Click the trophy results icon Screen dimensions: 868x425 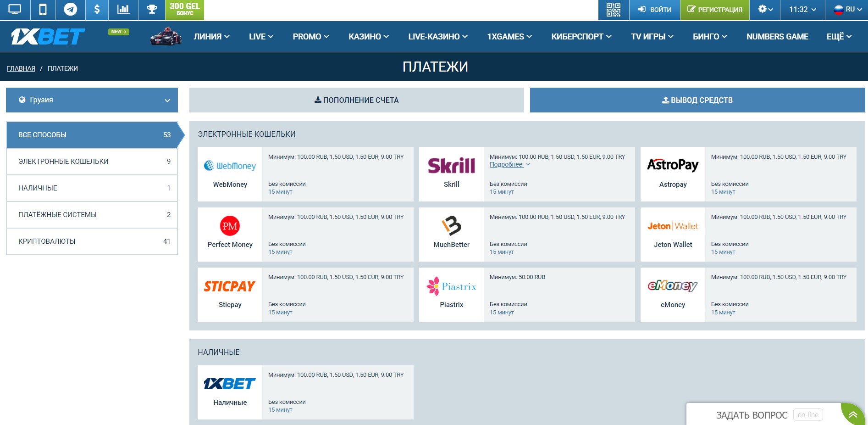(152, 10)
